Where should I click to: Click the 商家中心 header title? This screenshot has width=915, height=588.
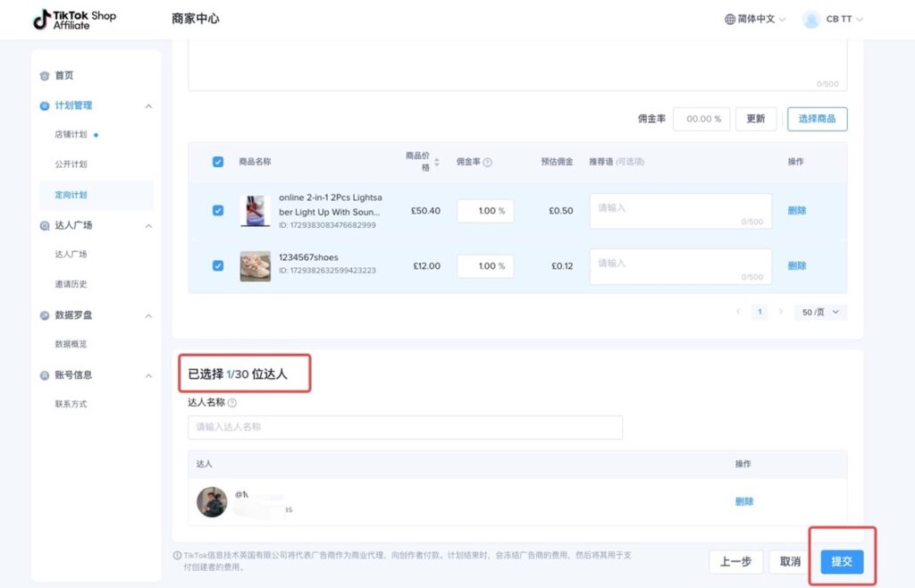[x=196, y=19]
